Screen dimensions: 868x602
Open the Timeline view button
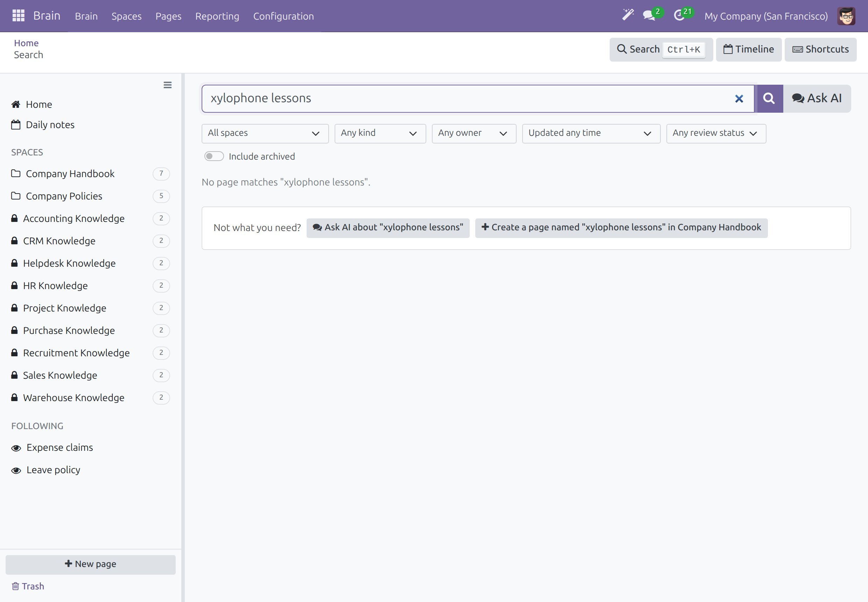coord(748,49)
